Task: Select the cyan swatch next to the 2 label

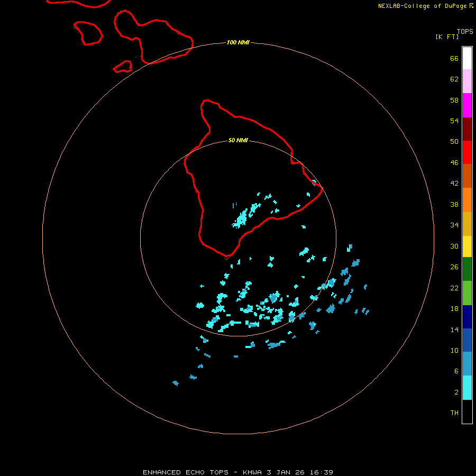Action: pos(467,388)
